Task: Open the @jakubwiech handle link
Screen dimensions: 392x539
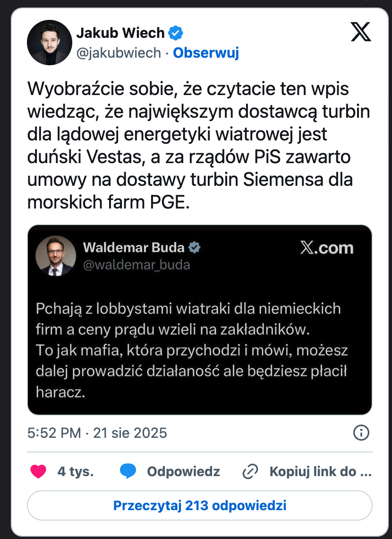Action: pos(119,53)
